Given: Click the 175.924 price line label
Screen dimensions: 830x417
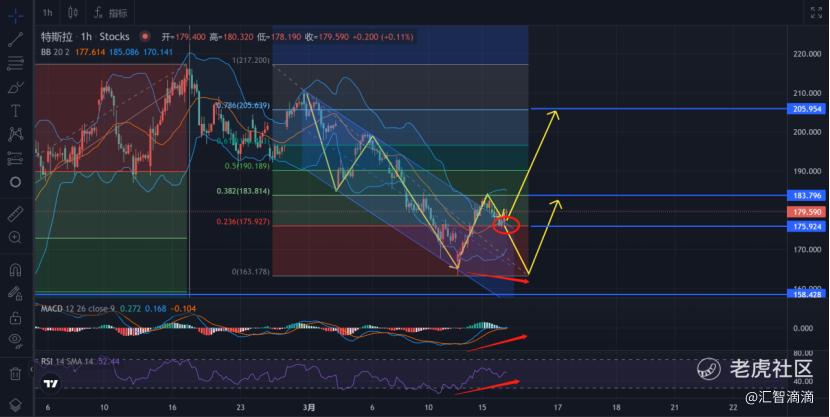Looking at the screenshot, I should (x=807, y=226).
